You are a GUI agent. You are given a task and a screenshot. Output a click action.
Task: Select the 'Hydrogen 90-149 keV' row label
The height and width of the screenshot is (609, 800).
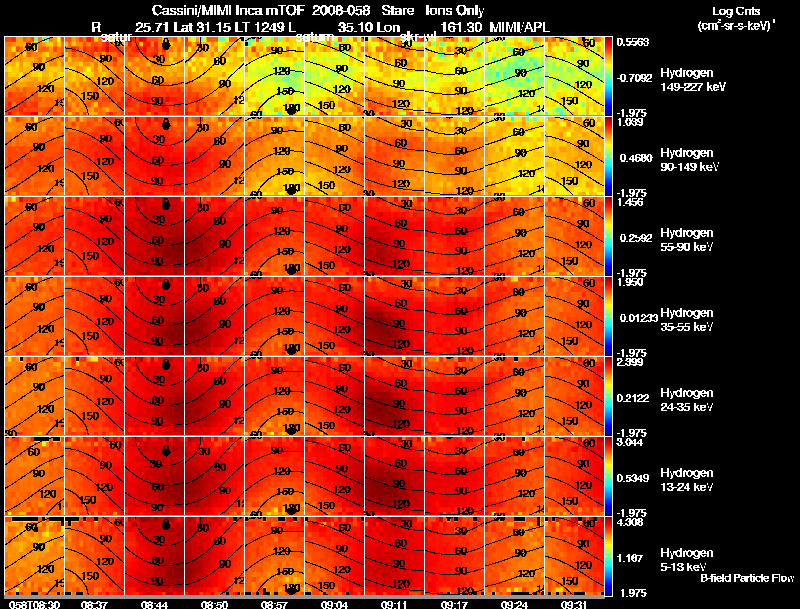(x=689, y=160)
